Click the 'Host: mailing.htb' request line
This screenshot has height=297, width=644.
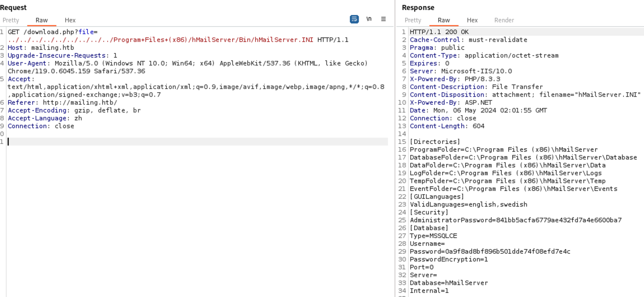tap(41, 48)
